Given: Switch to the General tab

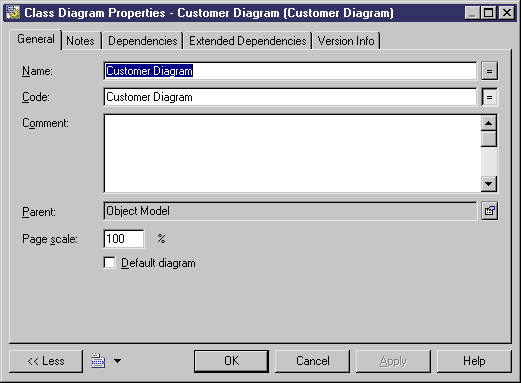Looking at the screenshot, I should 36,39.
